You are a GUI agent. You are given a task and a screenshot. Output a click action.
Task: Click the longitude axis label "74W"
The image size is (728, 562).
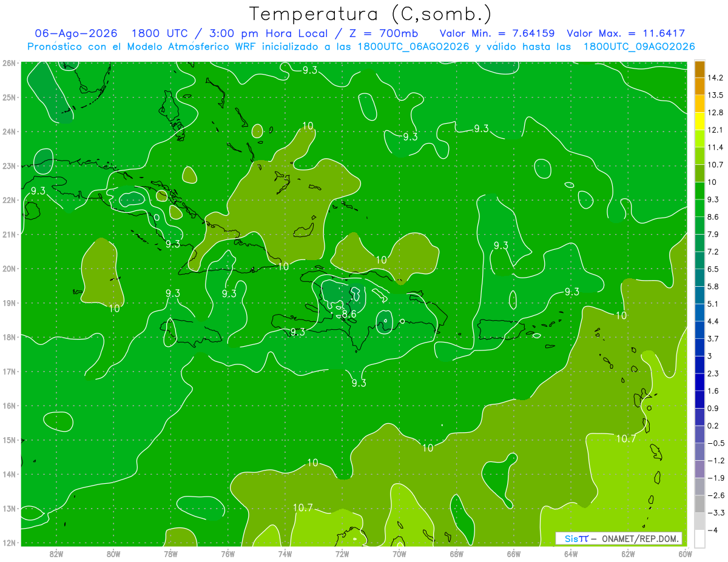pyautogui.click(x=285, y=554)
